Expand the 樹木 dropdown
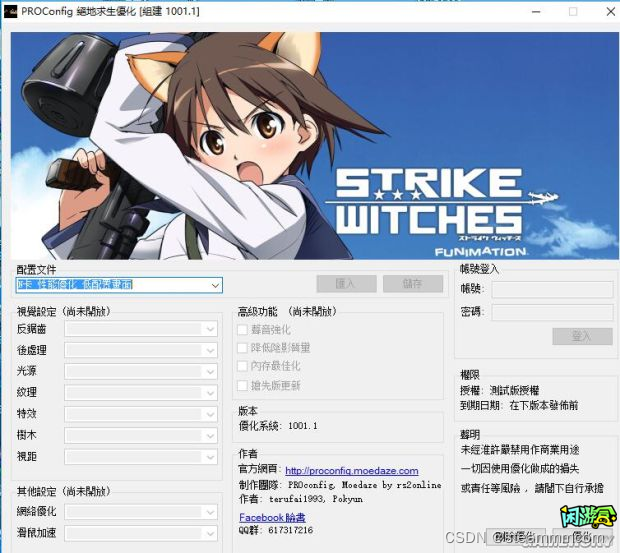Image resolution: width=620 pixels, height=553 pixels. 141,436
